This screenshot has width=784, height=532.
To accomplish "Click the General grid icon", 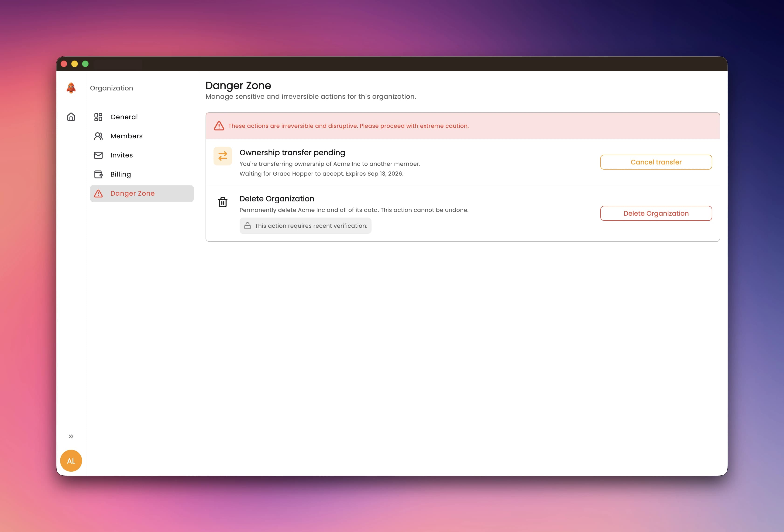I will (x=98, y=117).
